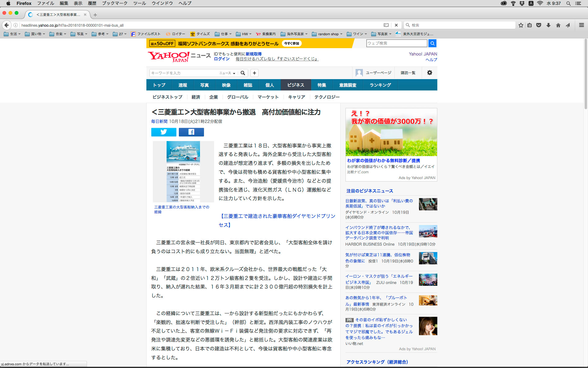Bookmark this page with the star icon
The width and height of the screenshot is (588, 368).
point(521,25)
